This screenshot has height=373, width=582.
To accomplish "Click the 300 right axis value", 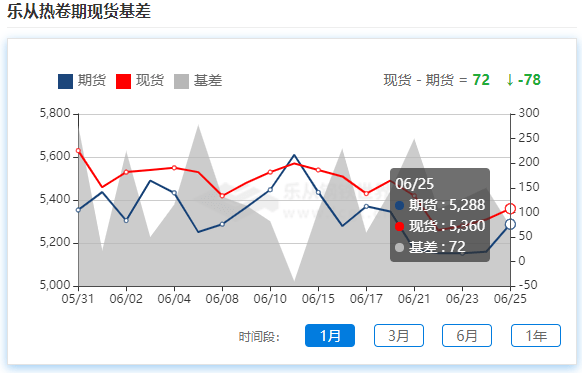I will click(x=529, y=113).
